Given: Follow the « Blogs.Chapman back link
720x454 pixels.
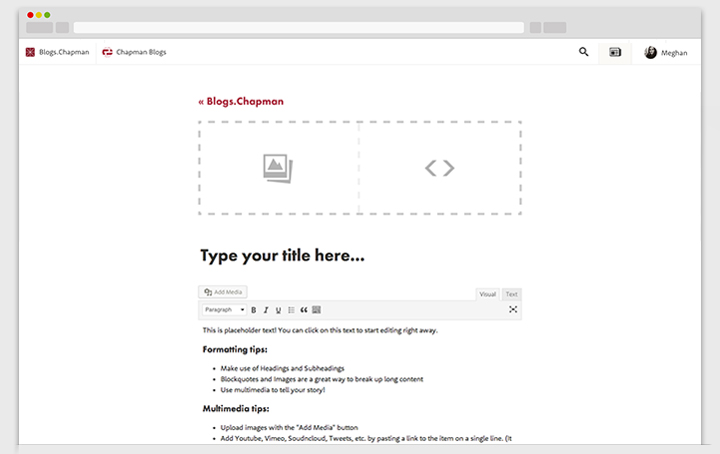Looking at the screenshot, I should (240, 101).
